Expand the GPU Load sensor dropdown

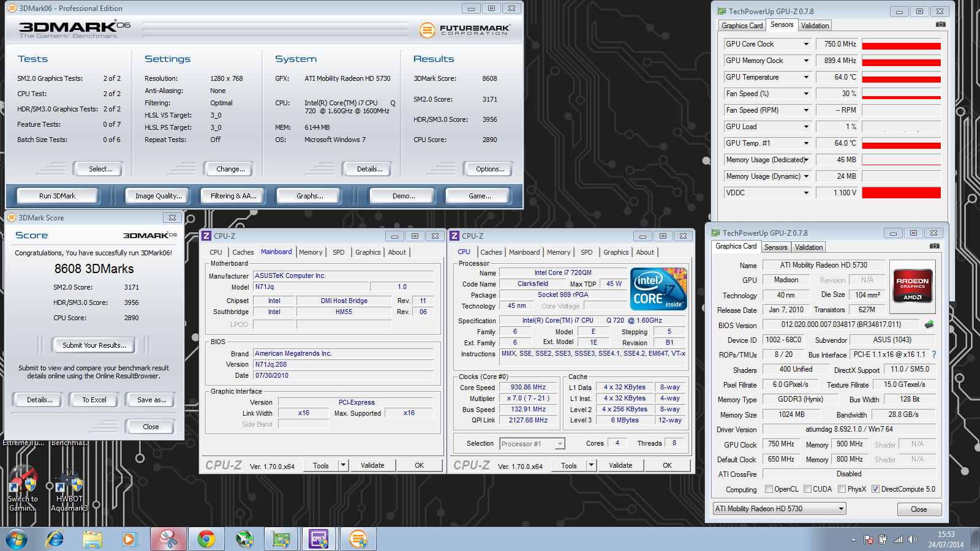tap(806, 127)
